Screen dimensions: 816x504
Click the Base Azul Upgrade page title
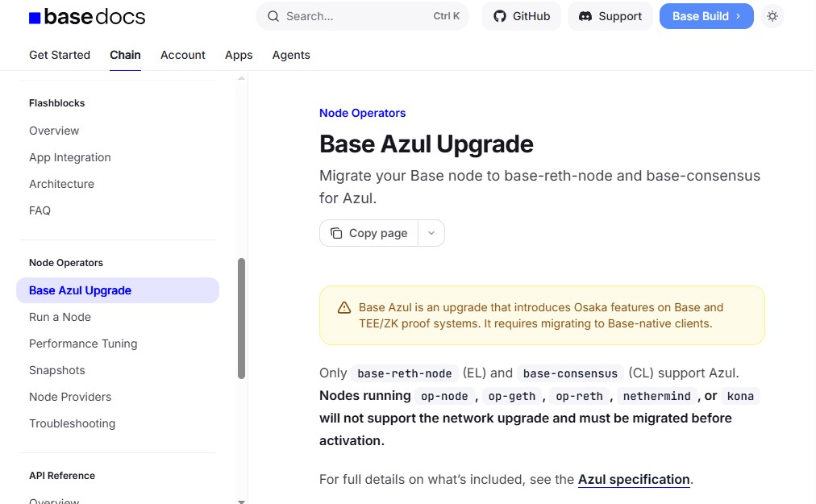427,144
